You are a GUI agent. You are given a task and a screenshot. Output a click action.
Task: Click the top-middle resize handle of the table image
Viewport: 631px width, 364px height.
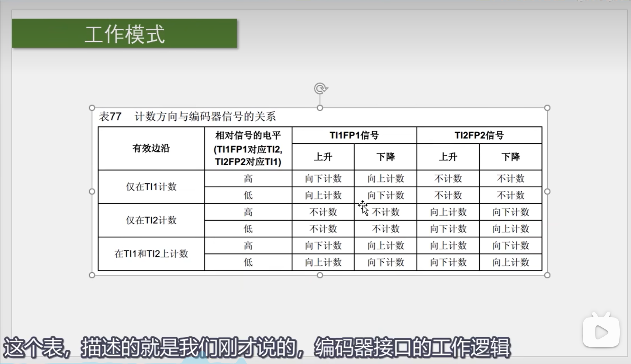pyautogui.click(x=320, y=108)
